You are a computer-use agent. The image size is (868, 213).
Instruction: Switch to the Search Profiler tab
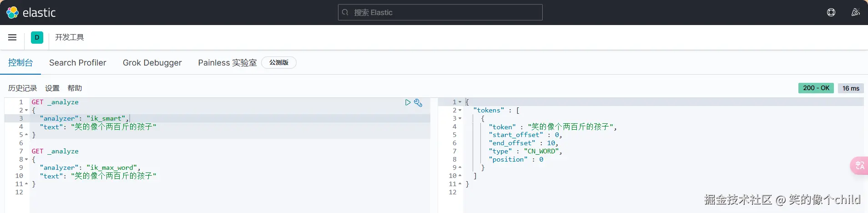pyautogui.click(x=78, y=63)
